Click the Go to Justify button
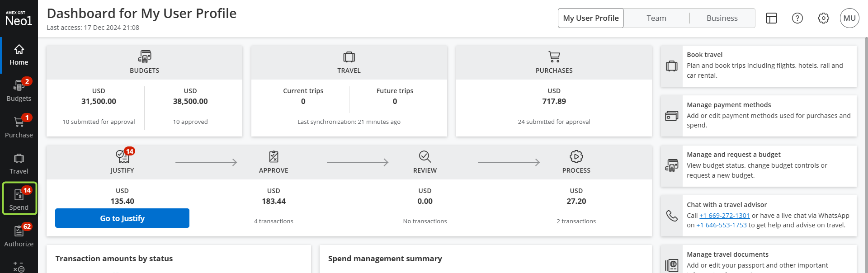The image size is (868, 273). pyautogui.click(x=122, y=218)
